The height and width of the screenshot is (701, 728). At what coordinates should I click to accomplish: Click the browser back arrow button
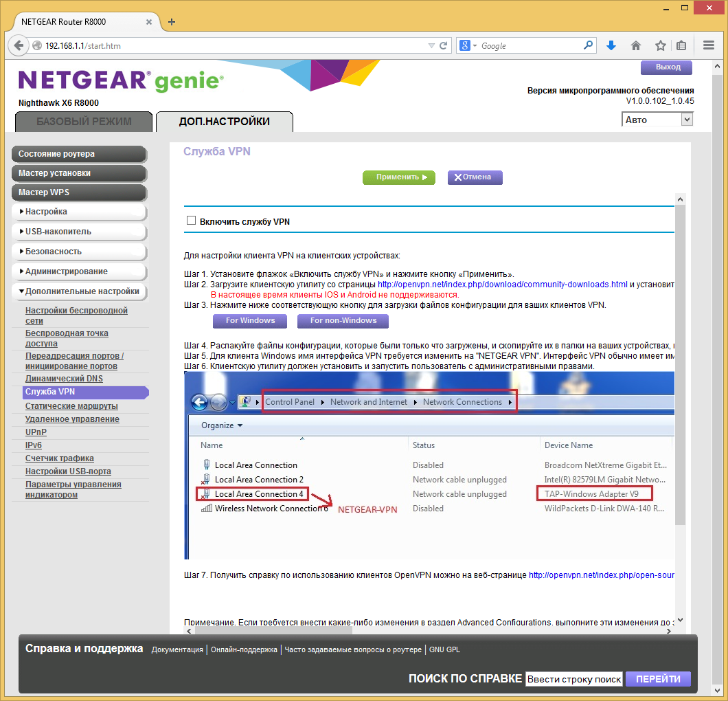(18, 45)
